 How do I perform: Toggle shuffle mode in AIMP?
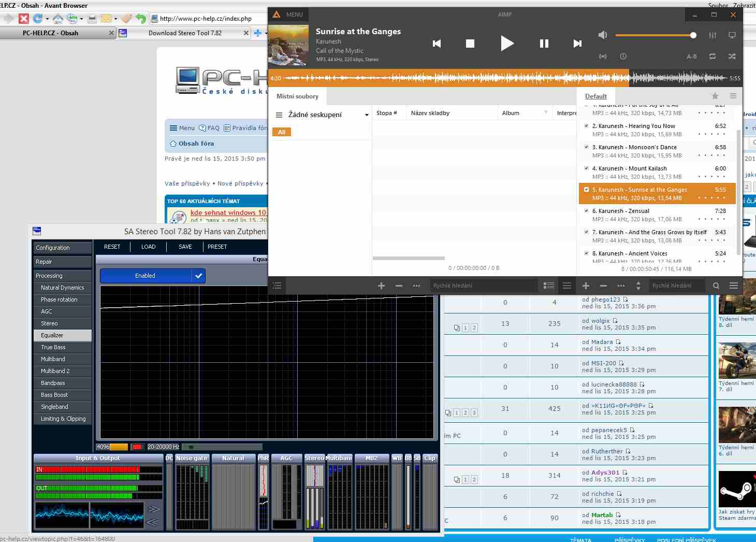[732, 56]
